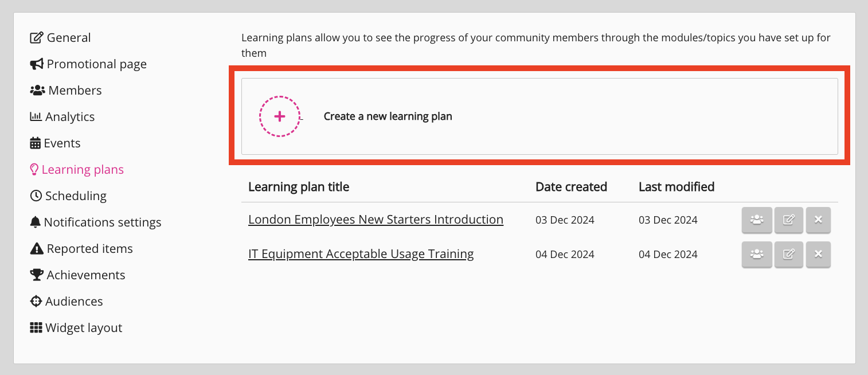
Task: Select Analytics in the sidebar
Action: click(69, 117)
